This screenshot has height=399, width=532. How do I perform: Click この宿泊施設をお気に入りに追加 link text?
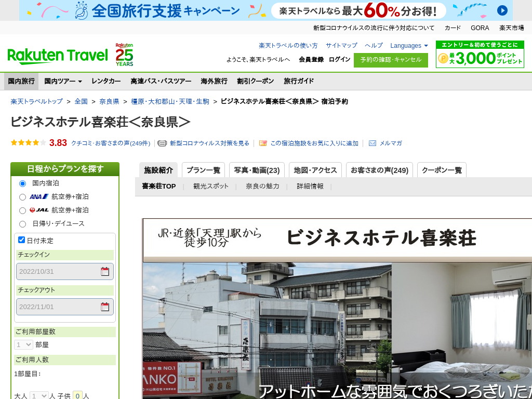coord(314,143)
